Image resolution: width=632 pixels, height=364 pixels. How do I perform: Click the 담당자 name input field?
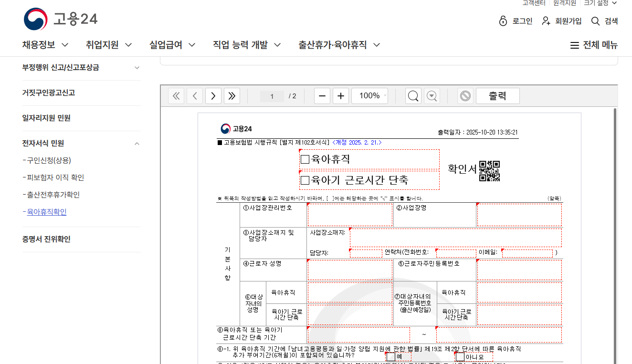coord(366,253)
